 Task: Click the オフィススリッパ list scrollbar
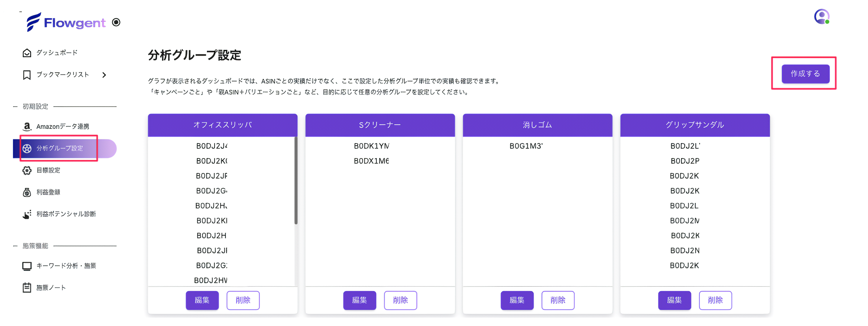(x=296, y=181)
